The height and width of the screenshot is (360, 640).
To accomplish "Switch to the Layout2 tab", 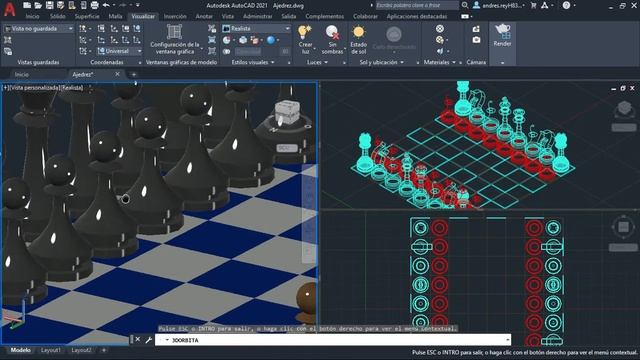I will point(81,350).
